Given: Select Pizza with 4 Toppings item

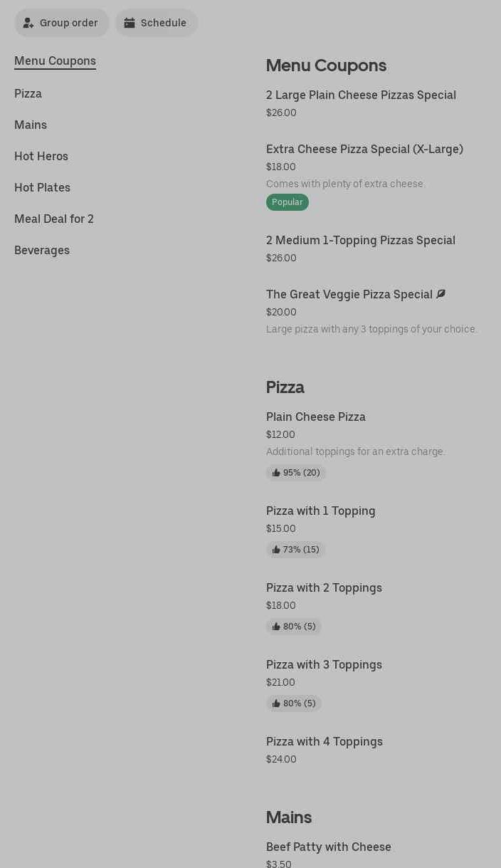Looking at the screenshot, I should point(325,742).
